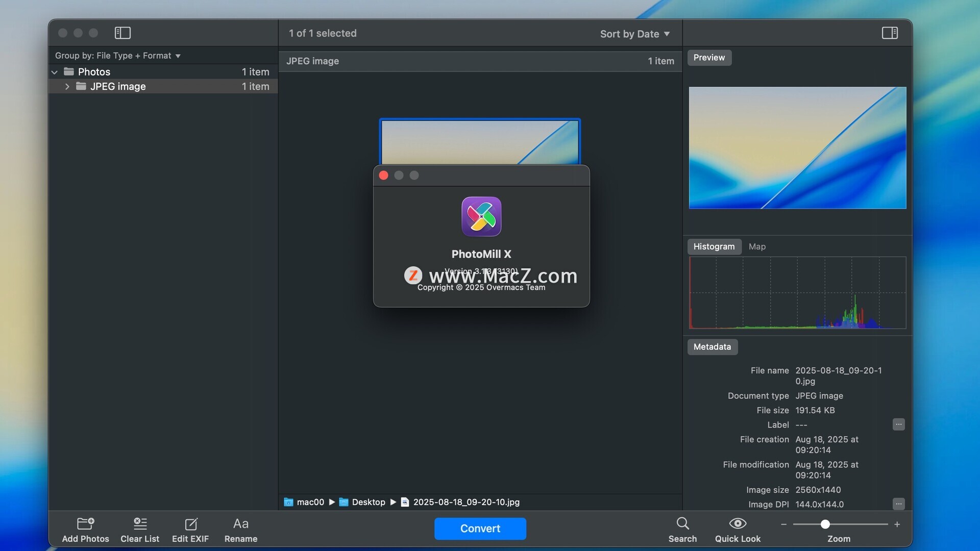Image resolution: width=980 pixels, height=551 pixels.
Task: Expand the JPEG image tree item
Action: coord(67,87)
